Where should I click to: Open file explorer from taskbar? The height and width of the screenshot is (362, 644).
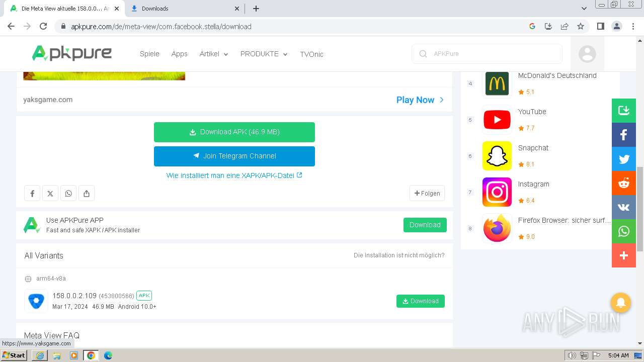pos(57,355)
